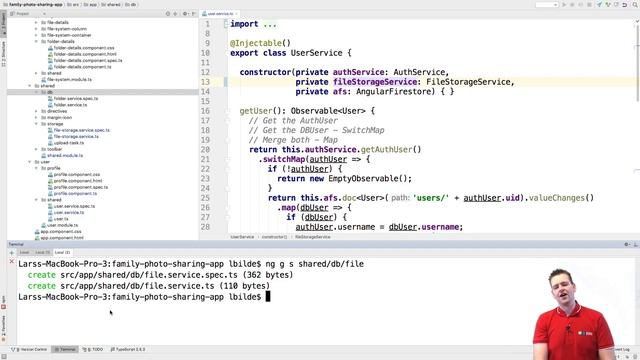Open Project panel settings gear
The height and width of the screenshot is (360, 640).
click(x=185, y=14)
